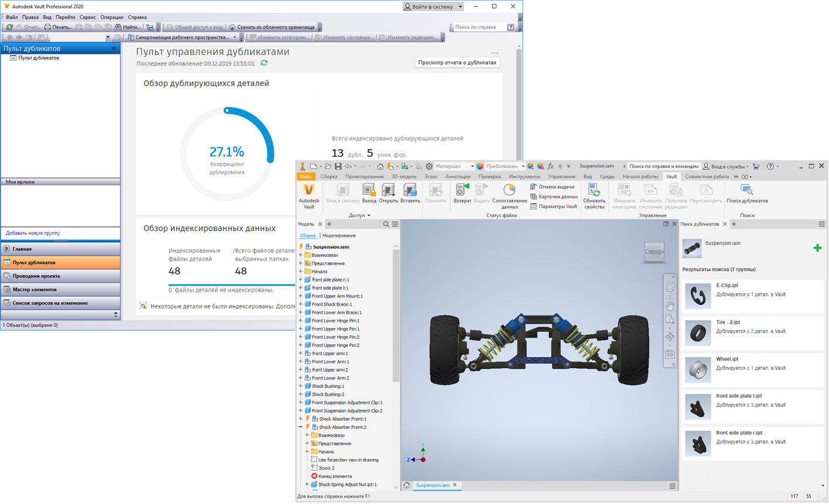Screen dimensions: 829x504
Task: Open the Сервис menu in Vault
Action: pyautogui.click(x=88, y=18)
